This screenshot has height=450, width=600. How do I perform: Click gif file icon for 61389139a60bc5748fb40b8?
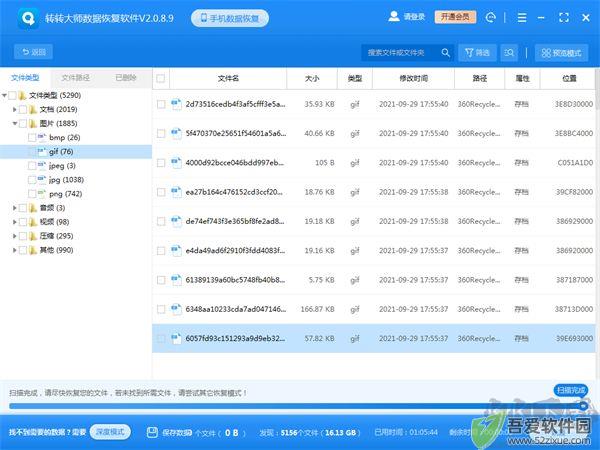point(176,280)
